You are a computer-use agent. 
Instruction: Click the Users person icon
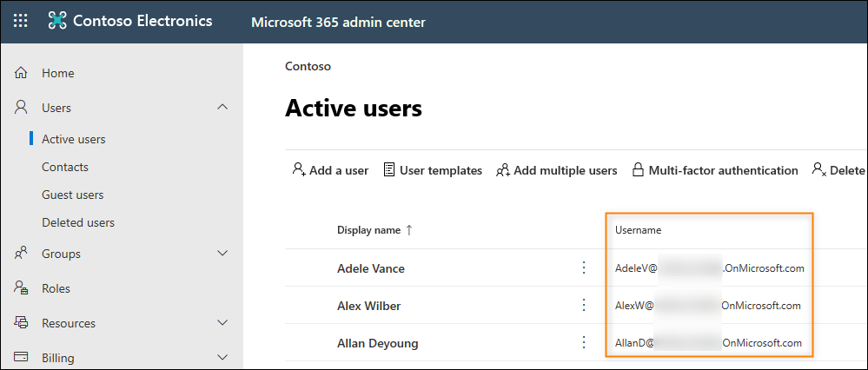tap(21, 108)
